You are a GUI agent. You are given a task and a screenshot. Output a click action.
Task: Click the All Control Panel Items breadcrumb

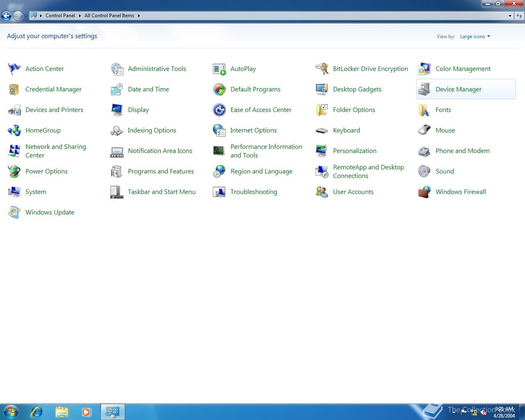pos(109,16)
